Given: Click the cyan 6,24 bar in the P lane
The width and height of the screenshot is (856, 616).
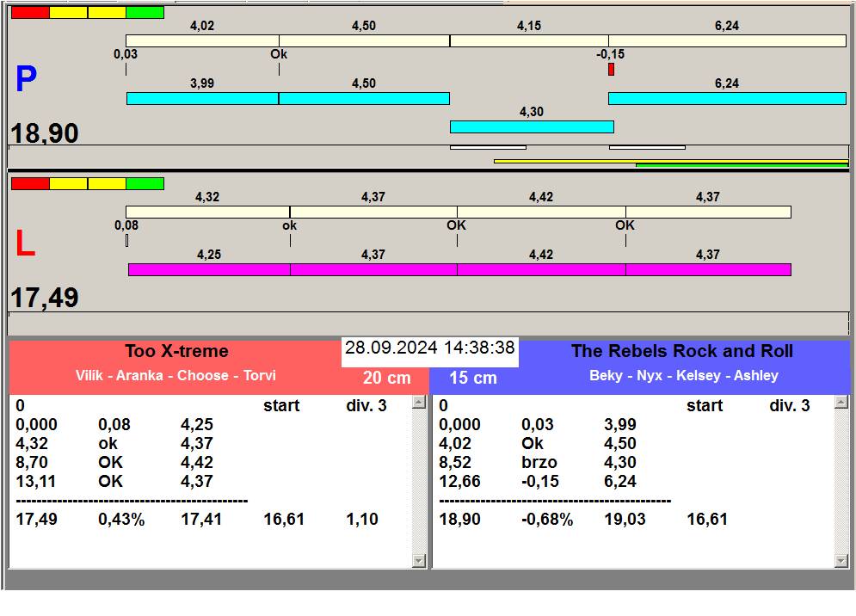Looking at the screenshot, I should tap(727, 98).
